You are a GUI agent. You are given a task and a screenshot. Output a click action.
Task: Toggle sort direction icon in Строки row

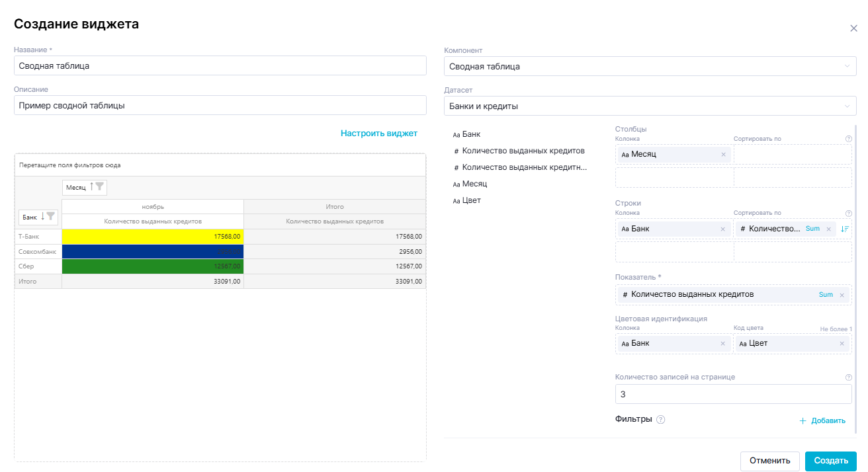click(844, 229)
